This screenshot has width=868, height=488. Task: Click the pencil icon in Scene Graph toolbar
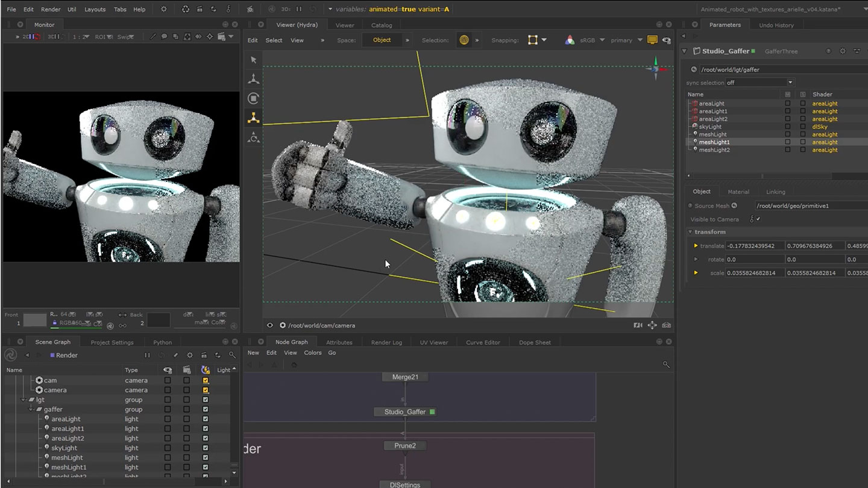[175, 355]
